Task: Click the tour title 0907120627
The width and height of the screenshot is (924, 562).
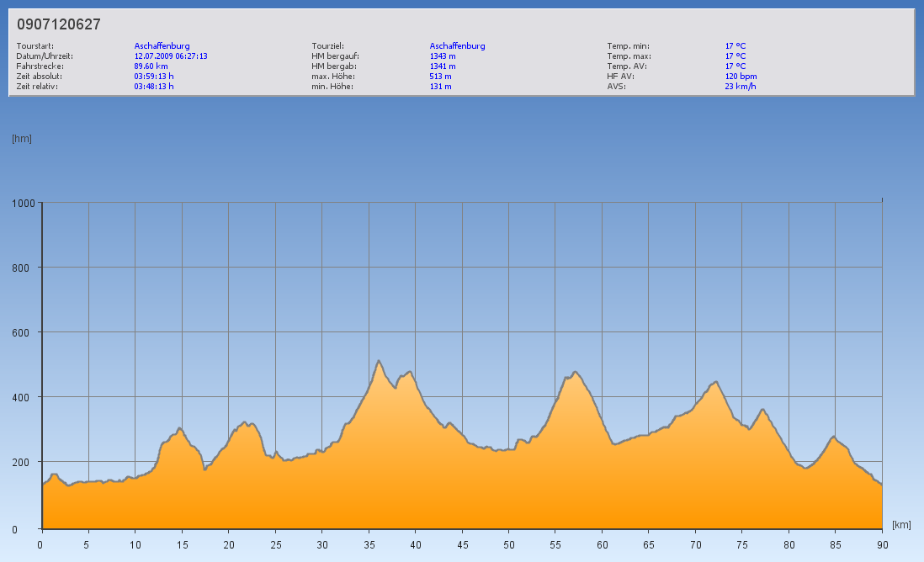Action: click(x=59, y=24)
